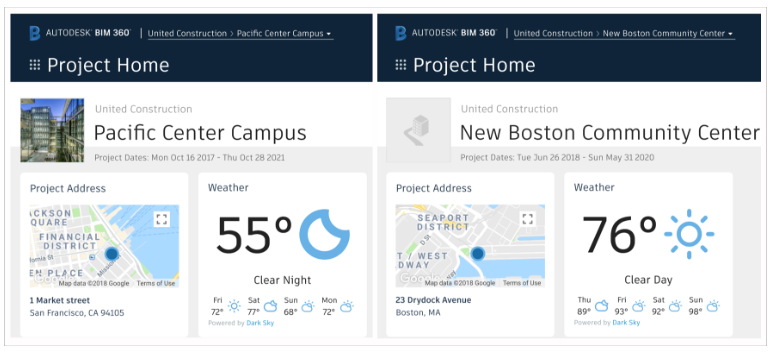Open module grid icon beside Boston Project Home

[401, 65]
